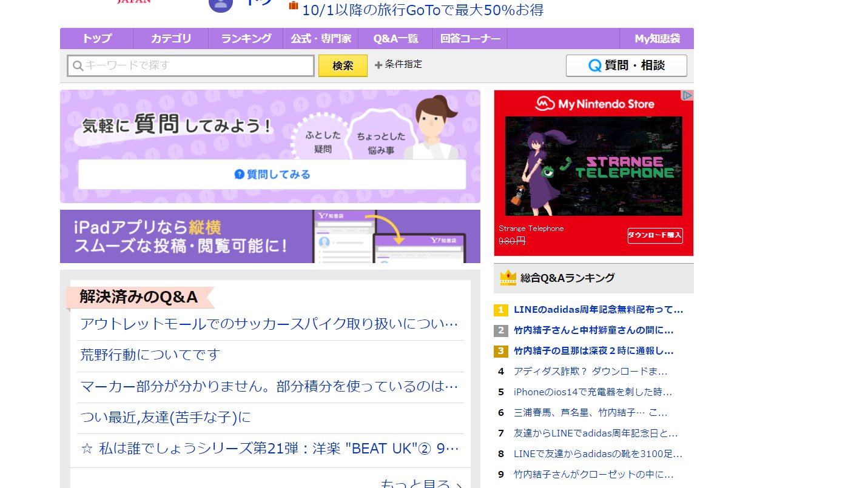Click the user avatar icon at top
This screenshot has height=488, width=868.
click(x=220, y=5)
